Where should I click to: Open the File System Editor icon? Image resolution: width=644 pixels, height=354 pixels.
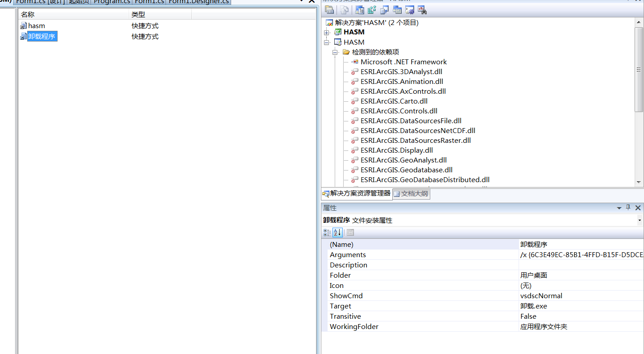[360, 10]
